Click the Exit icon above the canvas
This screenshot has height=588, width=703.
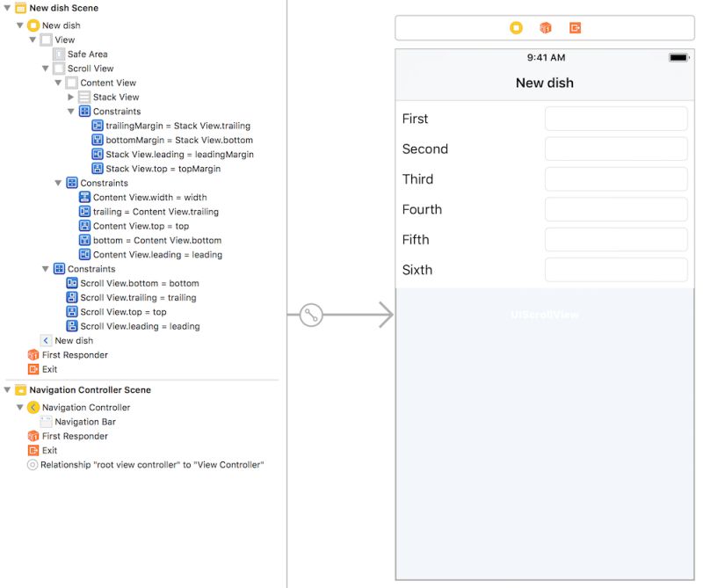575,27
